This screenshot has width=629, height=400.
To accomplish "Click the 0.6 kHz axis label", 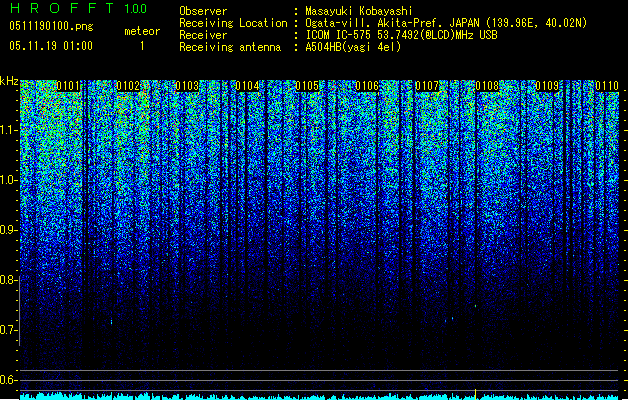I will [8, 380].
